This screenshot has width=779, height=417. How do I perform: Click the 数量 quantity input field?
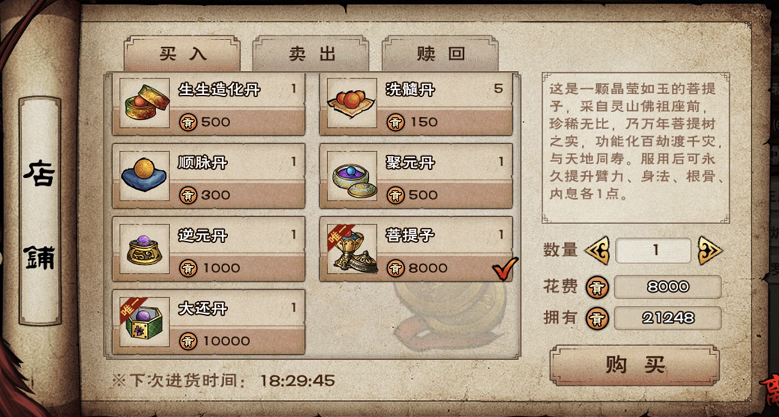pyautogui.click(x=653, y=250)
